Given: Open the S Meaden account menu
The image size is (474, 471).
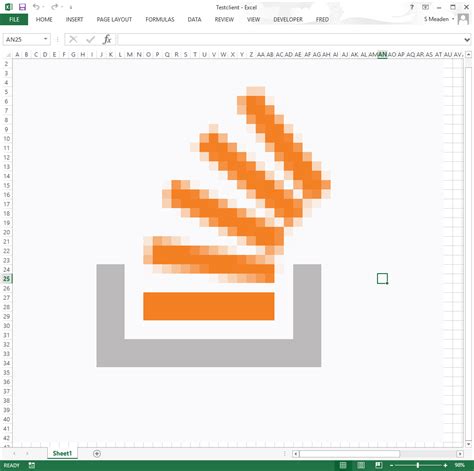Looking at the screenshot, I should pyautogui.click(x=439, y=19).
